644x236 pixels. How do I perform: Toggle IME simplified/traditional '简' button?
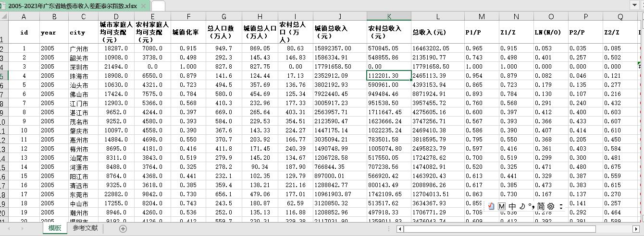pos(541,206)
